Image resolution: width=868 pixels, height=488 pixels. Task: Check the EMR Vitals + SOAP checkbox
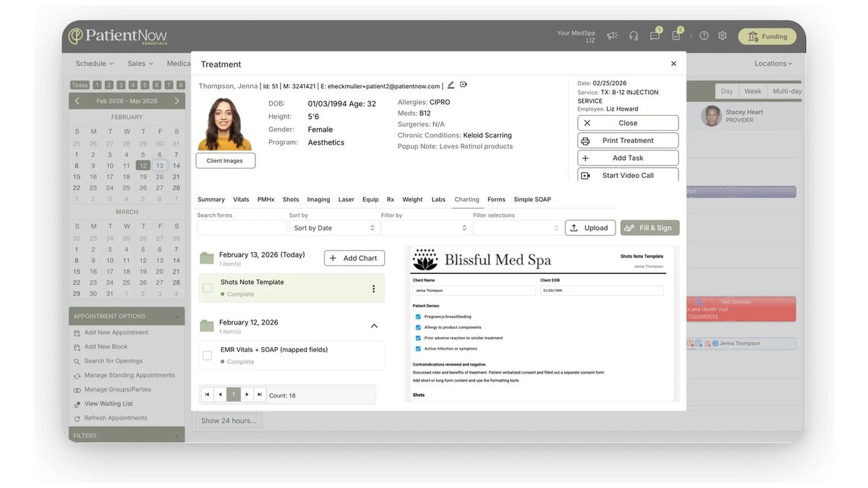[208, 355]
